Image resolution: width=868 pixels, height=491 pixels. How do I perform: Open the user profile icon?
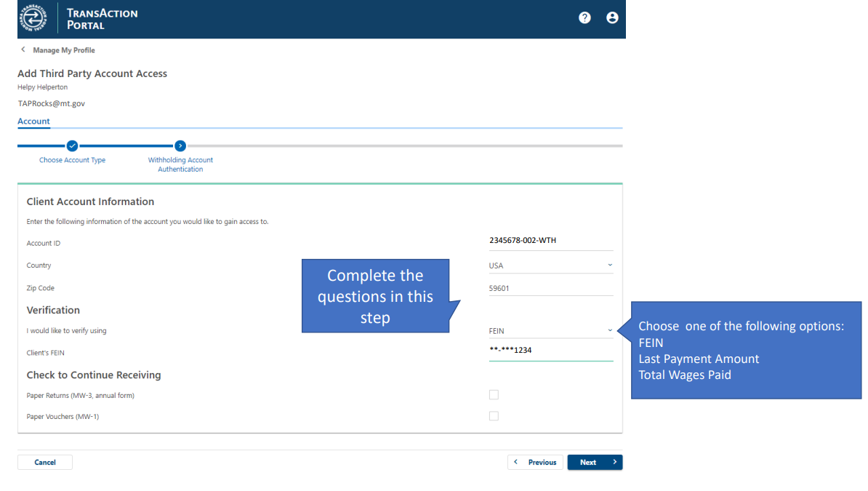point(612,18)
